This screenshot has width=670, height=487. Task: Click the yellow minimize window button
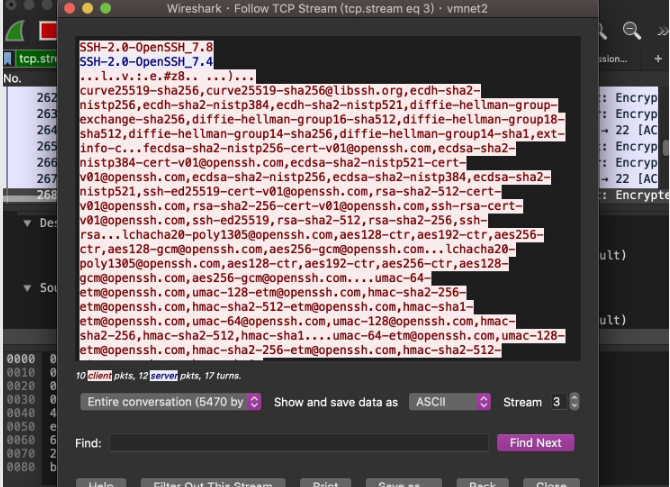[87, 9]
